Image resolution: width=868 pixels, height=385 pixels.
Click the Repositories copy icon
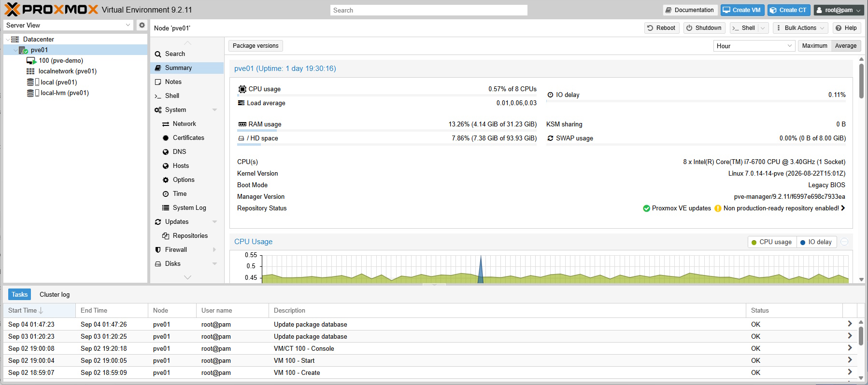166,236
